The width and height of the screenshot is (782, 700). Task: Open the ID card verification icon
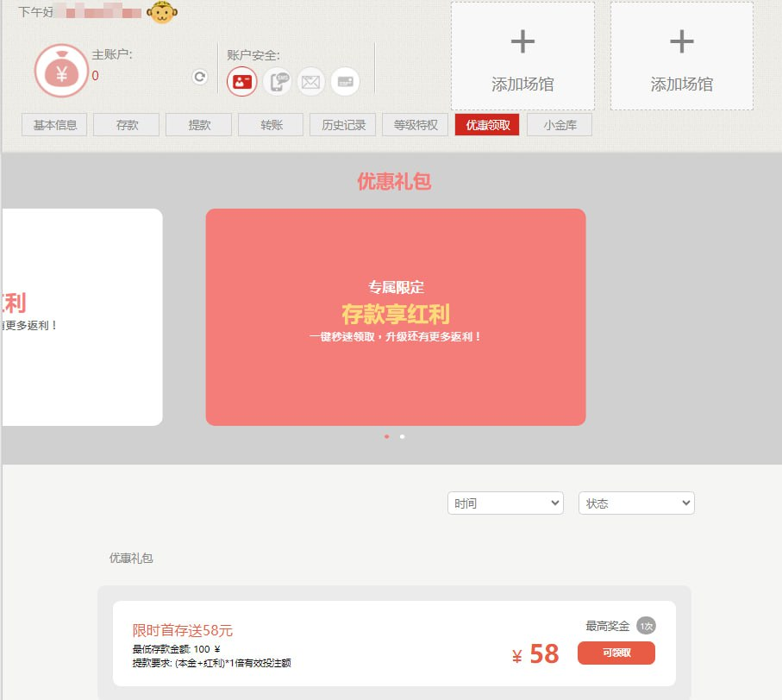click(x=241, y=82)
